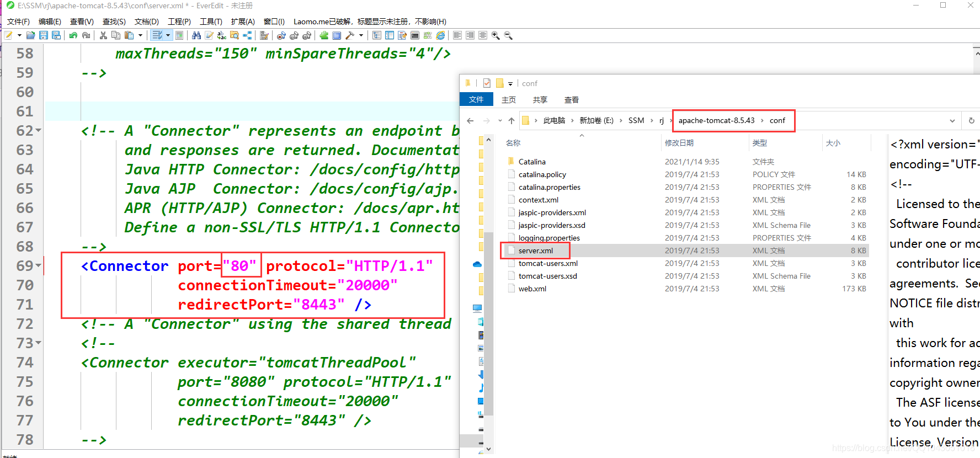
Task: Click SSM in the address breadcrumb
Action: (636, 120)
